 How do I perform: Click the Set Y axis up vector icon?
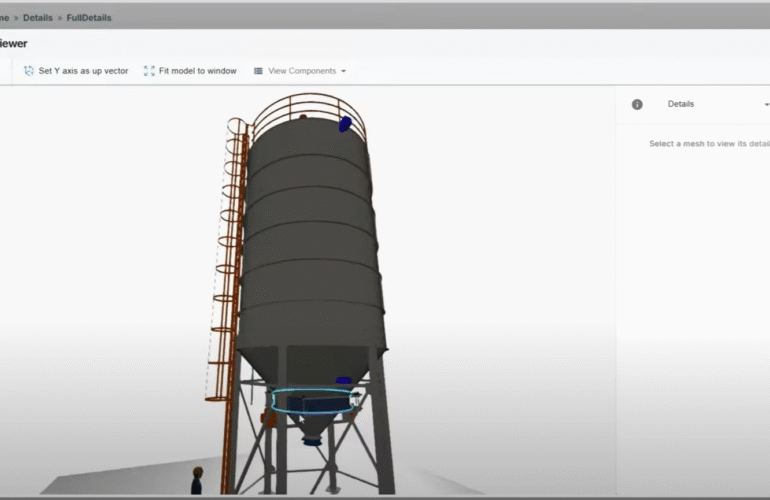29,71
